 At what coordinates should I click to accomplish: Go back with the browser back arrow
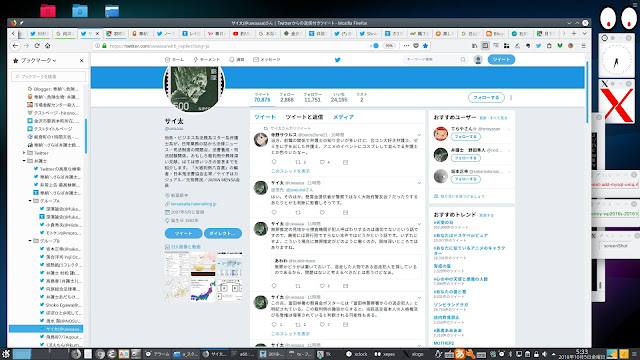click(16, 46)
